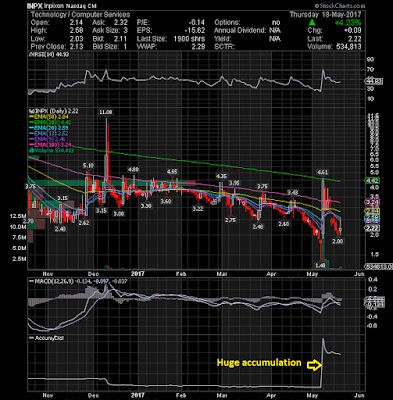The width and height of the screenshot is (393, 400).
Task: Click the EMA(50) yellow legend entry
Action: point(50,117)
